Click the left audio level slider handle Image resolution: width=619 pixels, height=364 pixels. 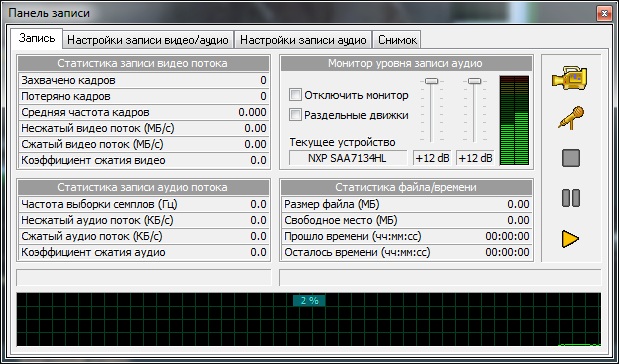click(431, 81)
